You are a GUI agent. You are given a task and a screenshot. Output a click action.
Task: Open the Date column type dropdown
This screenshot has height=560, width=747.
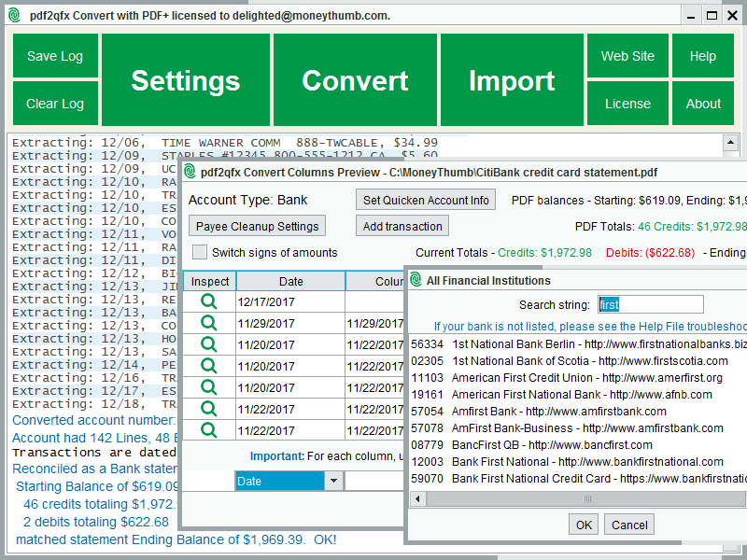point(333,481)
